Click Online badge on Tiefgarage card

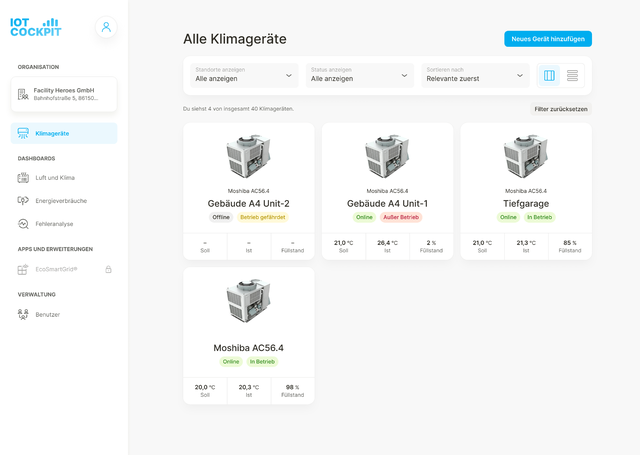(x=508, y=217)
